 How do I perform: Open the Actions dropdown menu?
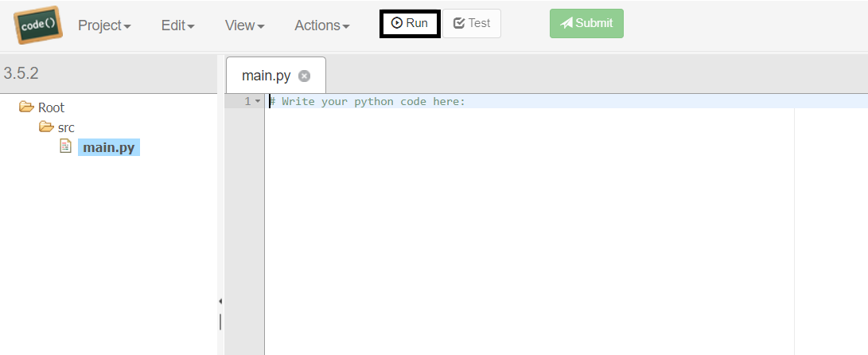coord(321,25)
